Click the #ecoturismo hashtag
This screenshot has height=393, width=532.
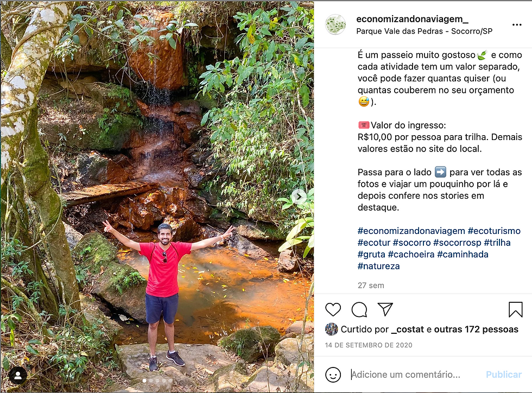(493, 231)
